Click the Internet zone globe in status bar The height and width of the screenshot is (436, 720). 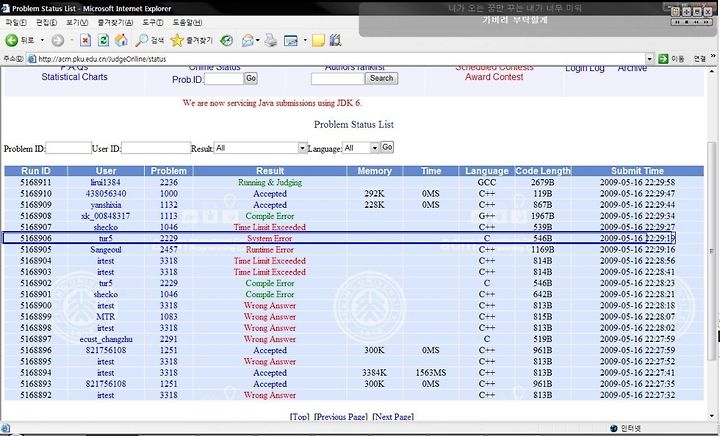click(614, 428)
